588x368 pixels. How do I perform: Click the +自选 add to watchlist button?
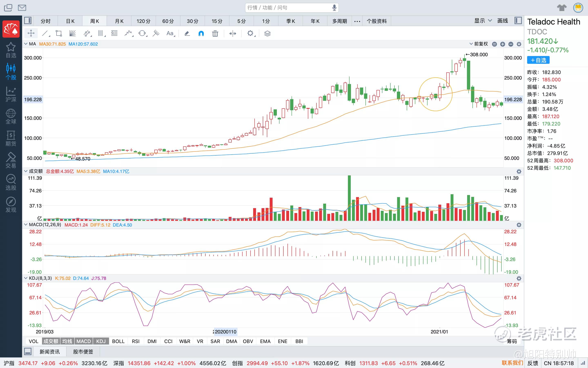538,60
